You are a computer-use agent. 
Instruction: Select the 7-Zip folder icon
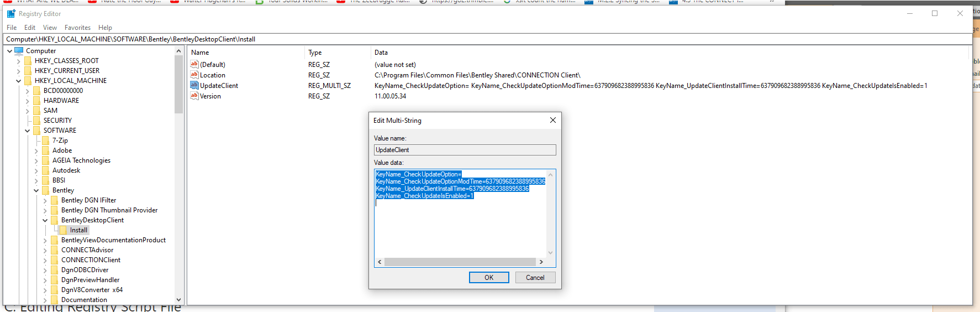(x=46, y=141)
